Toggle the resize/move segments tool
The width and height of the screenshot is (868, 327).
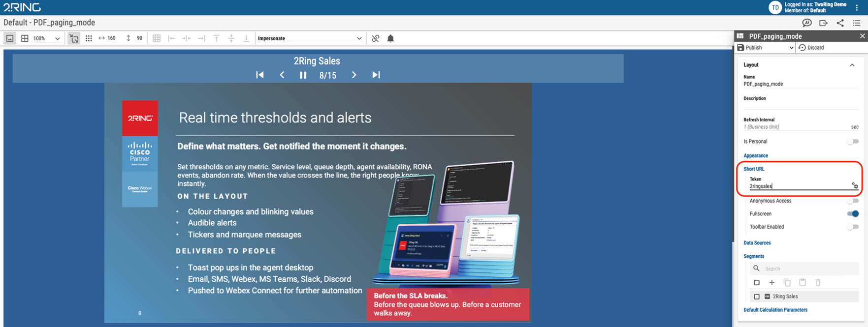click(x=74, y=38)
